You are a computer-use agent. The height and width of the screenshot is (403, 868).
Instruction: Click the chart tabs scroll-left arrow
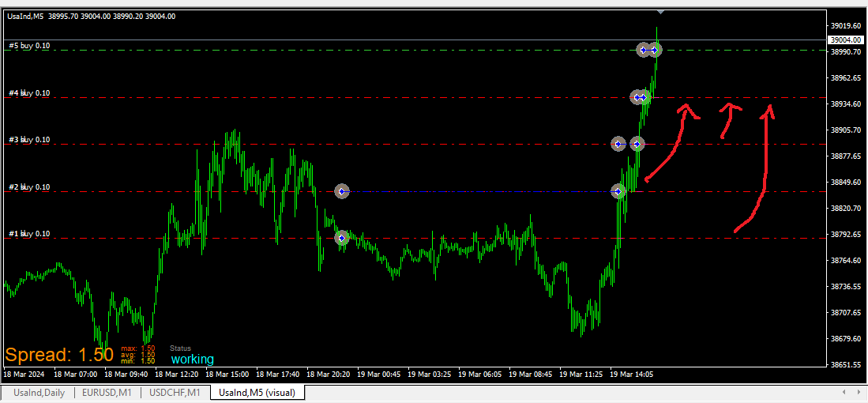click(x=844, y=393)
